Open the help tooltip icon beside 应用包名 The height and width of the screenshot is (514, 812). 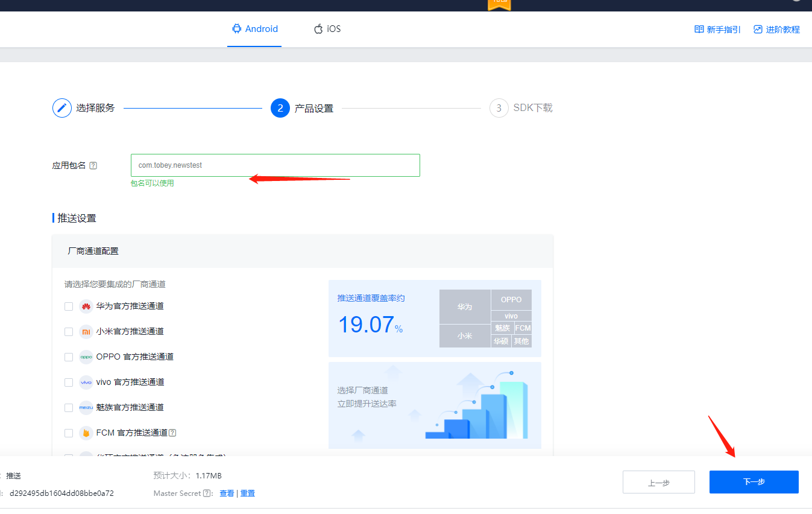pyautogui.click(x=93, y=165)
